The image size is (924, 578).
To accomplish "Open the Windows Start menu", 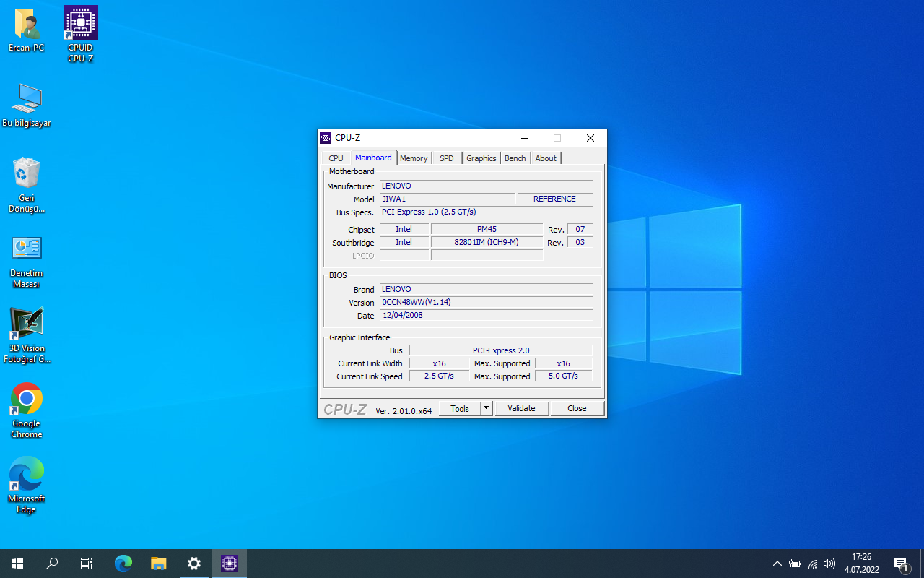I will coord(17,564).
